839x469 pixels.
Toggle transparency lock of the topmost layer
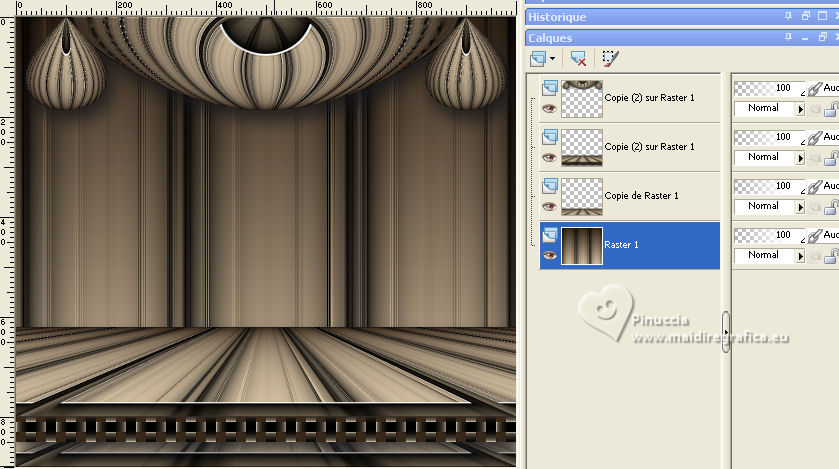pyautogui.click(x=831, y=110)
